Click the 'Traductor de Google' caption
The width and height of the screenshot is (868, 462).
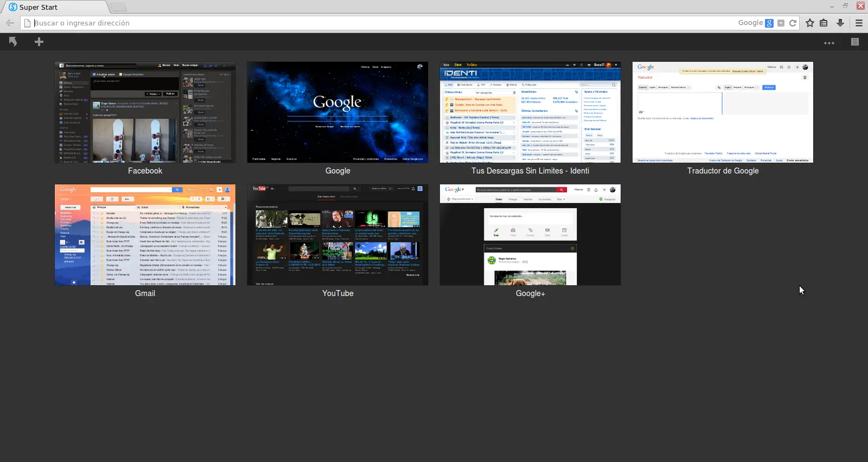click(x=723, y=171)
